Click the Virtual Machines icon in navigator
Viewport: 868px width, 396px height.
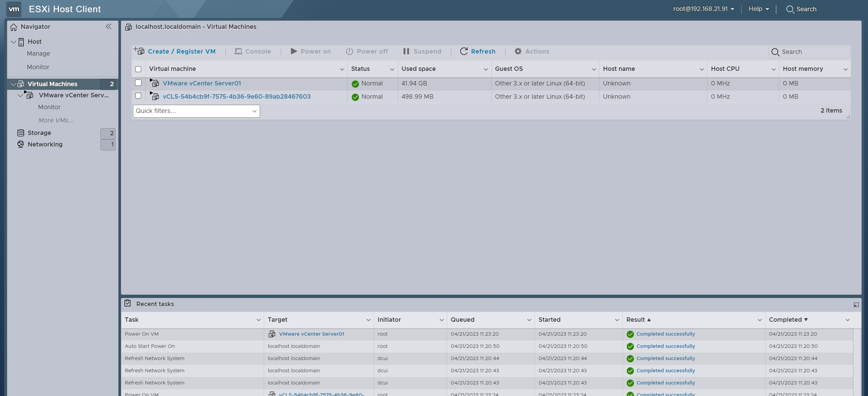[21, 84]
